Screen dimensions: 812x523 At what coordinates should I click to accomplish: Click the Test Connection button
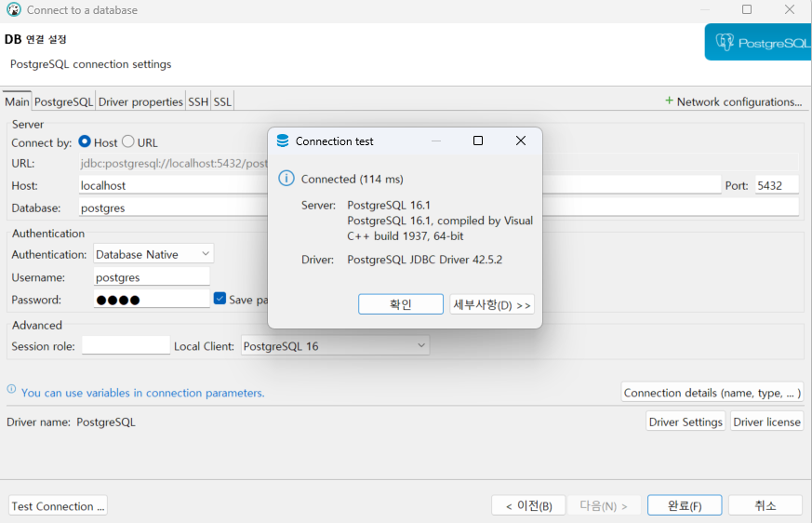click(58, 506)
